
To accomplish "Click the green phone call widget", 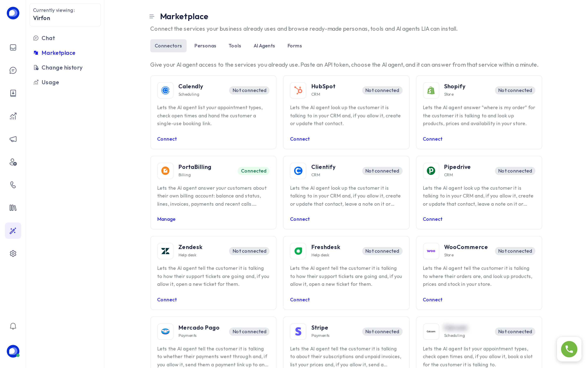I will pos(569,349).
